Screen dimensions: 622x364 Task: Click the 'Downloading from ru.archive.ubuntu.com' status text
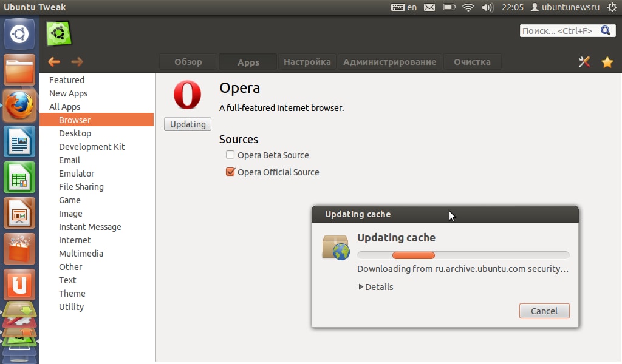(x=463, y=269)
